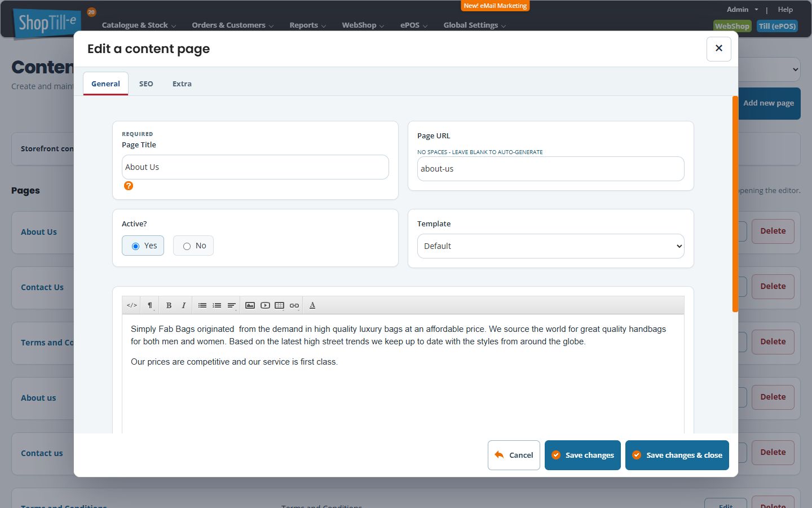Expand Reports menu
Screen dimensions: 812x508
click(x=307, y=25)
